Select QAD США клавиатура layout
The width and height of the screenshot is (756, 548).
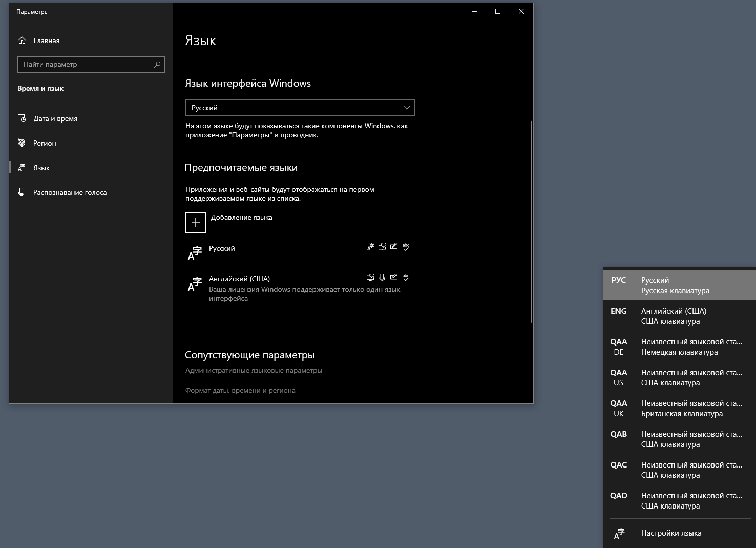pyautogui.click(x=680, y=500)
